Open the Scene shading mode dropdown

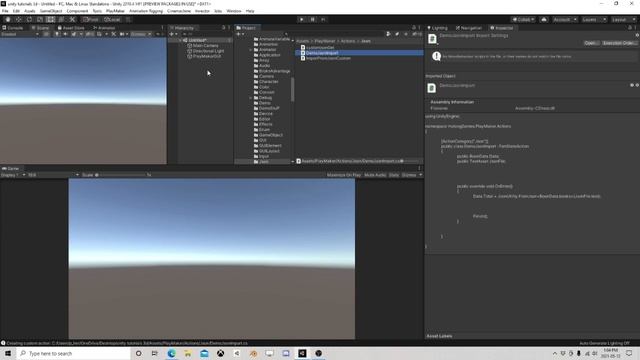[20, 34]
